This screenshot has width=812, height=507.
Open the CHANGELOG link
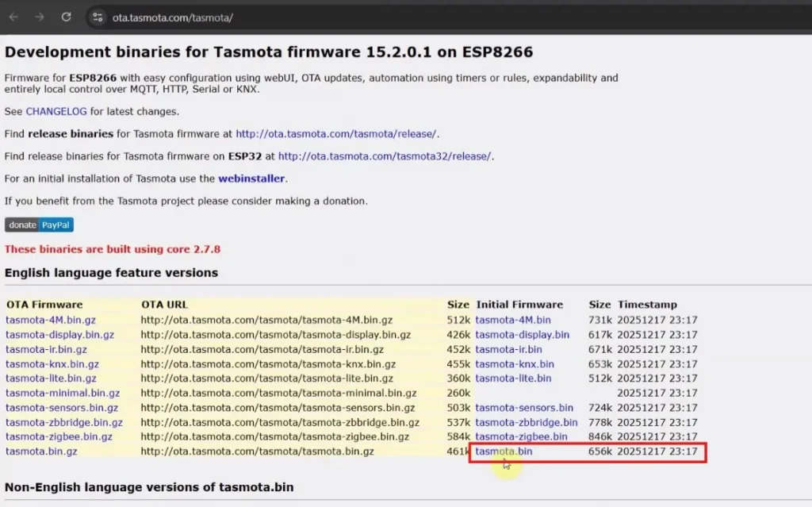pyautogui.click(x=56, y=111)
